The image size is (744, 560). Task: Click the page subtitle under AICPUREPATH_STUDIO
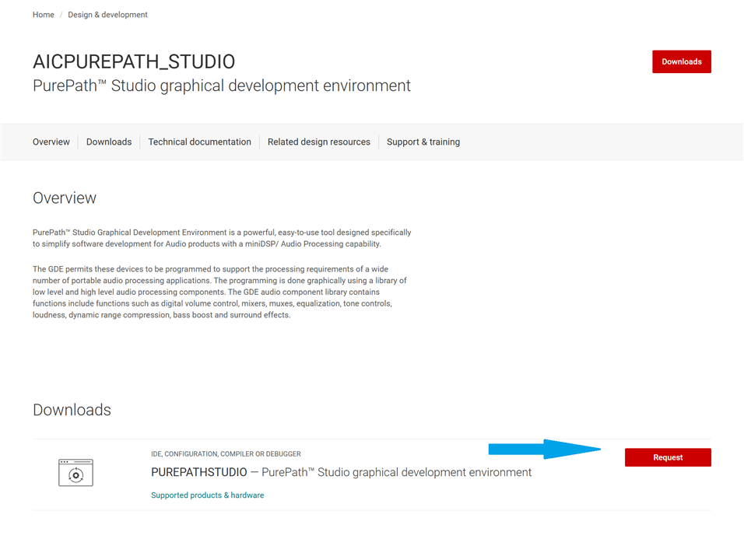222,86
